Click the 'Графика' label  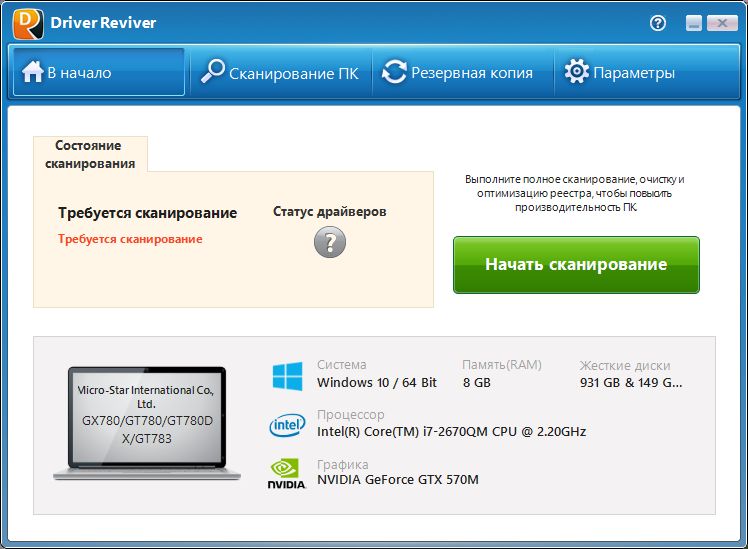click(x=343, y=464)
